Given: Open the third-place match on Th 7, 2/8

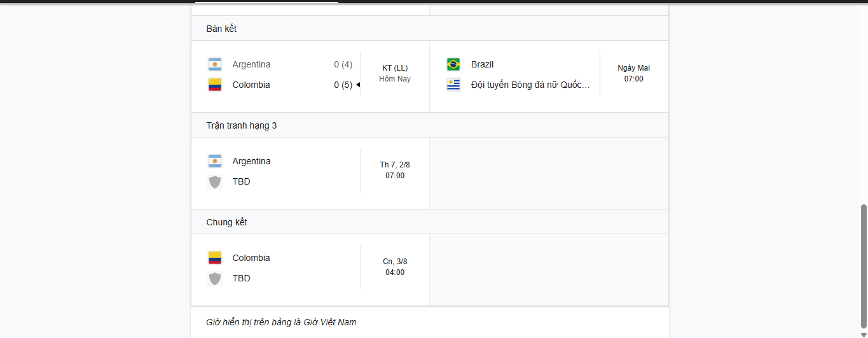Looking at the screenshot, I should [310, 173].
